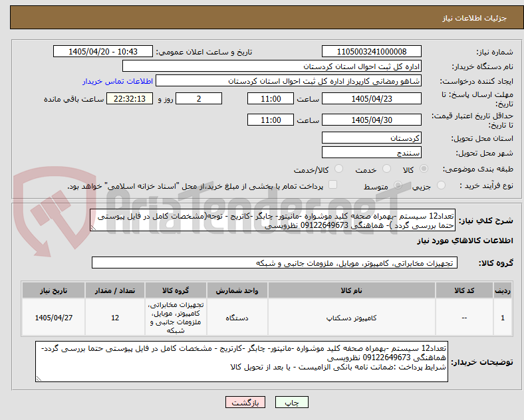Image resolution: width=524 pixels, height=420 pixels.
Task: Click the واحد شمارش column header
Action: click(x=237, y=290)
